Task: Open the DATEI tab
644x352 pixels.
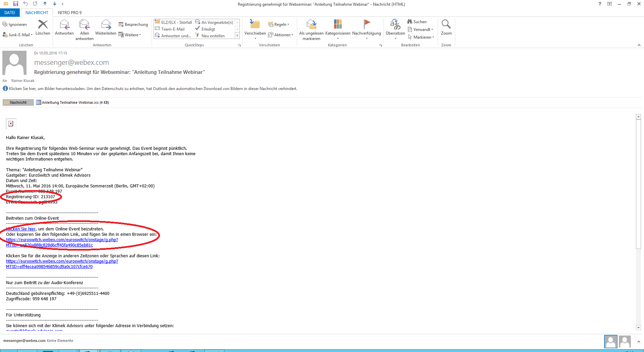Action: pos(10,12)
